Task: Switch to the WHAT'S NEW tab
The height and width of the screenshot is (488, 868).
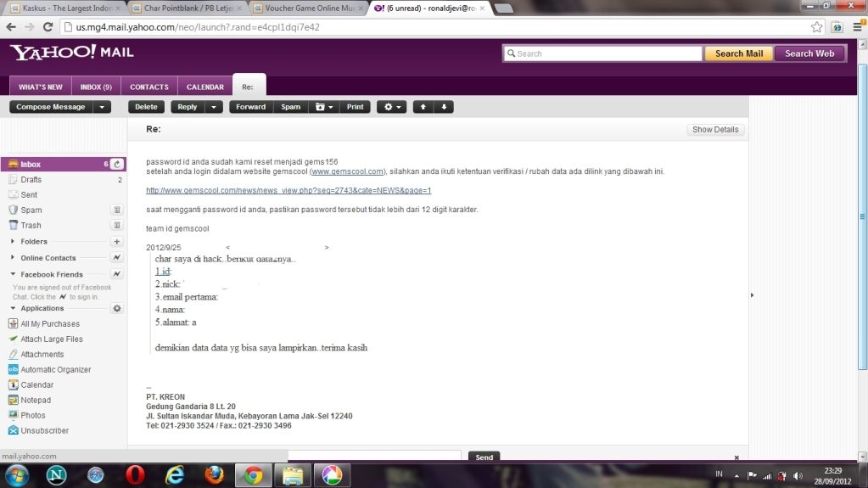Action: 41,87
